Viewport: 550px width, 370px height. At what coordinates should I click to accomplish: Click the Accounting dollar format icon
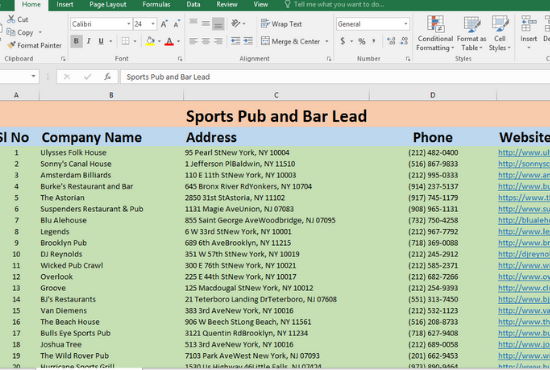[342, 41]
